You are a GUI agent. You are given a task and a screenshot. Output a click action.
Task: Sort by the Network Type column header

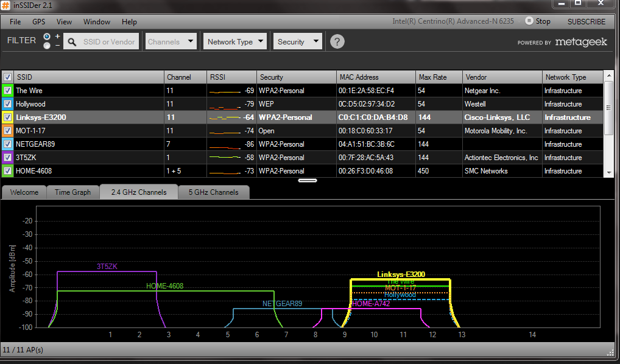pos(572,77)
